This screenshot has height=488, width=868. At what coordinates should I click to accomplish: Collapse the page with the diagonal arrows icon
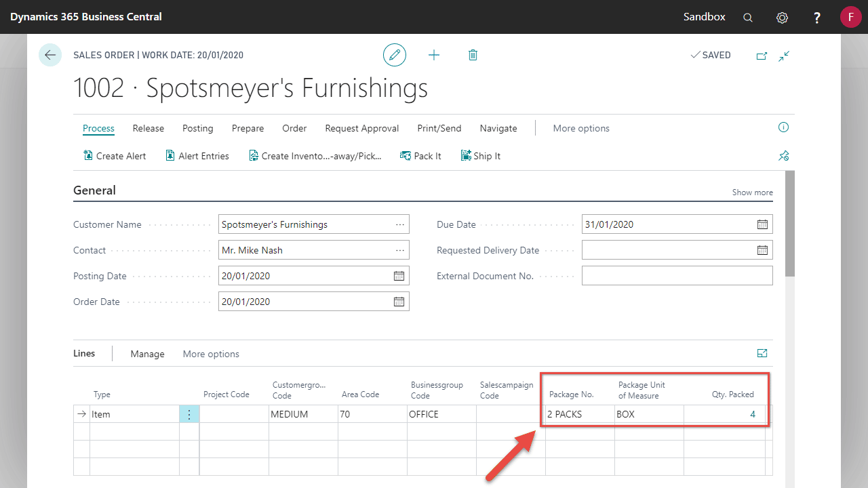click(784, 56)
